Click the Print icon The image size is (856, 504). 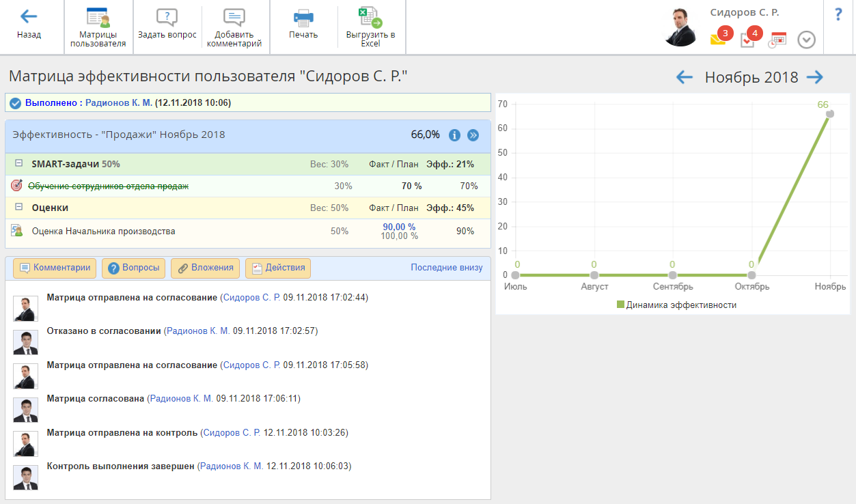coord(303,18)
